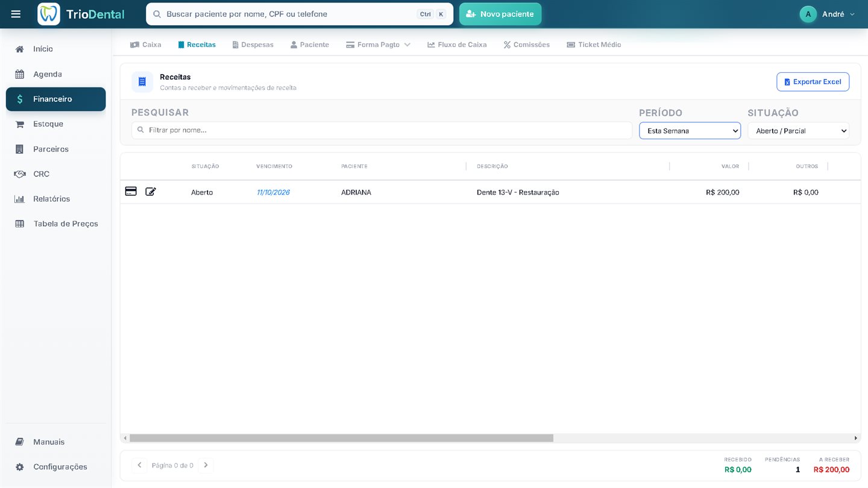Click the Dente 13-V - Restauração description cell

pyautogui.click(x=518, y=192)
